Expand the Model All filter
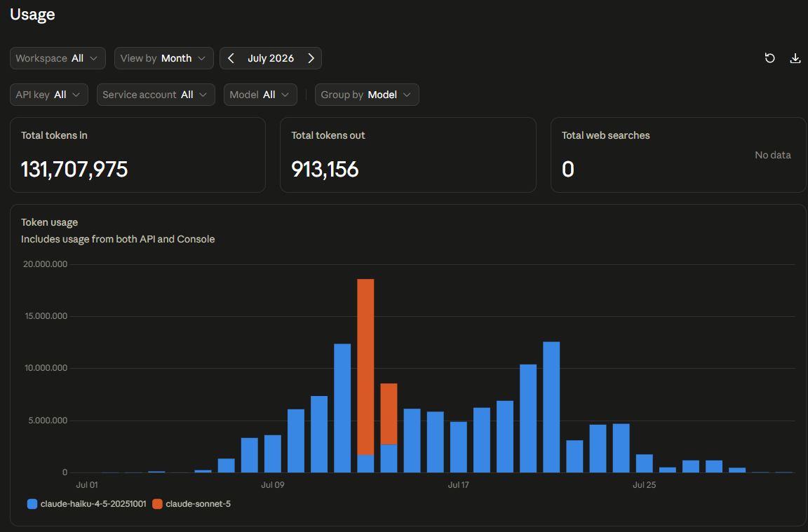This screenshot has width=808, height=532. tap(260, 95)
